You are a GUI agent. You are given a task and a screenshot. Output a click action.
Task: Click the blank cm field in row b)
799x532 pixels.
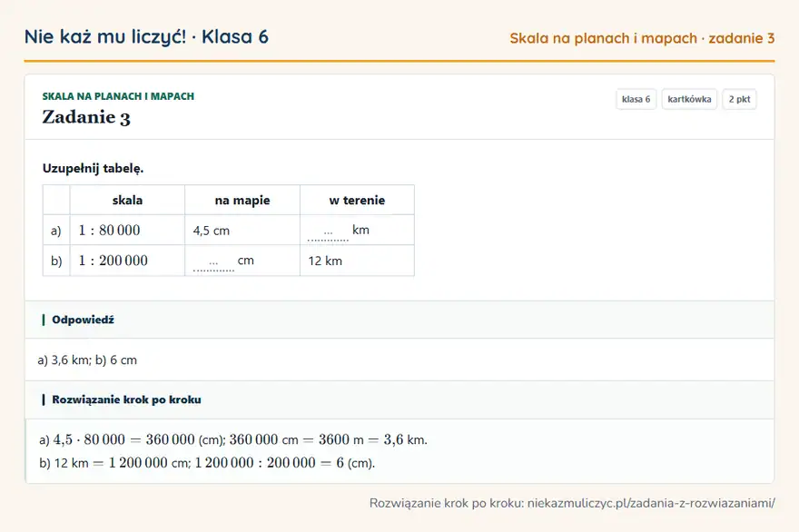213,264
